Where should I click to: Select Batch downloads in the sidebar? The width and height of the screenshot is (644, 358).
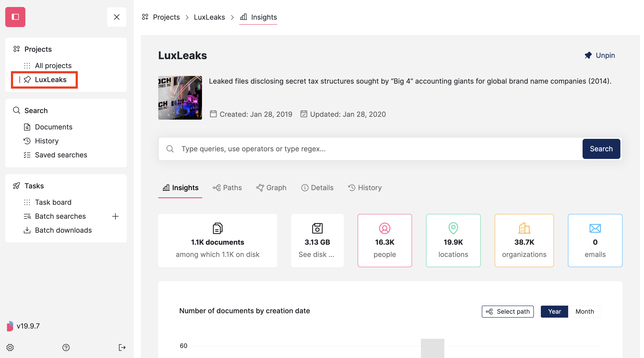pyautogui.click(x=63, y=230)
